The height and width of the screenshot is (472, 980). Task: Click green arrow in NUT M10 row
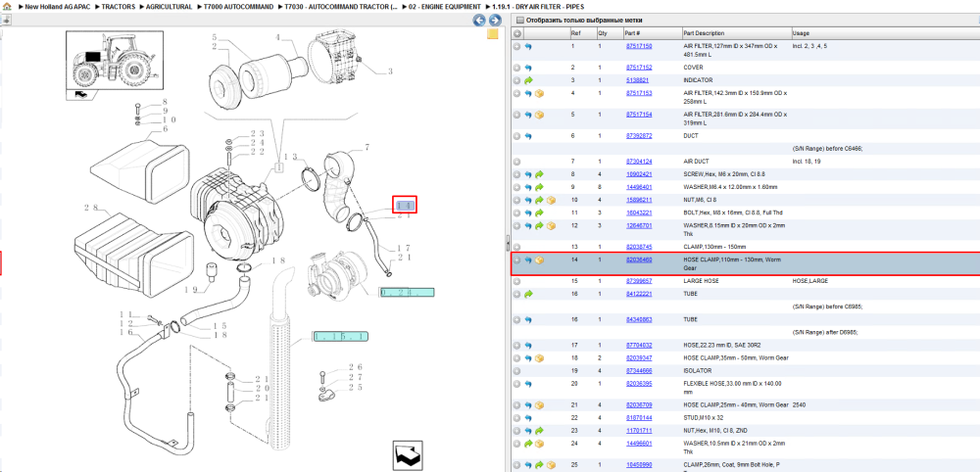(539, 431)
